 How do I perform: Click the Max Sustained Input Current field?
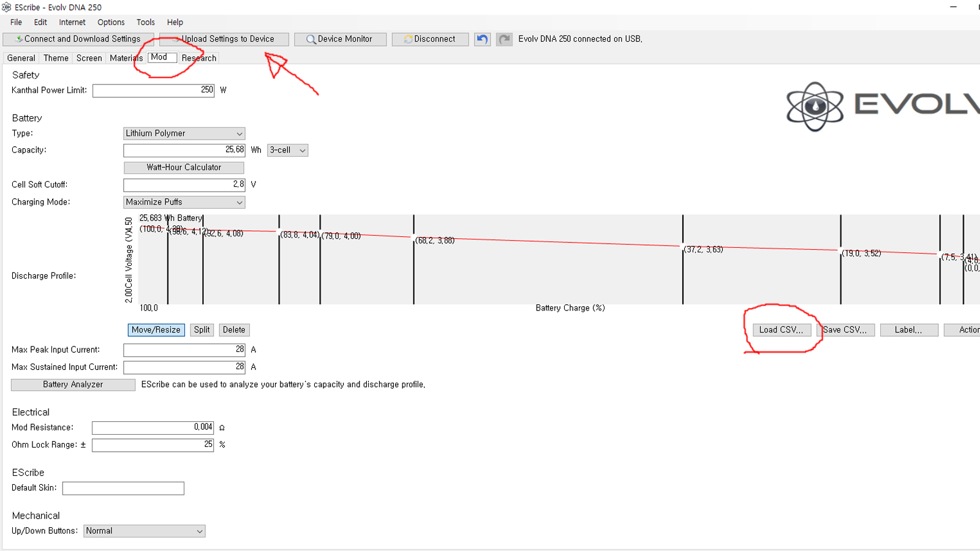tap(184, 367)
